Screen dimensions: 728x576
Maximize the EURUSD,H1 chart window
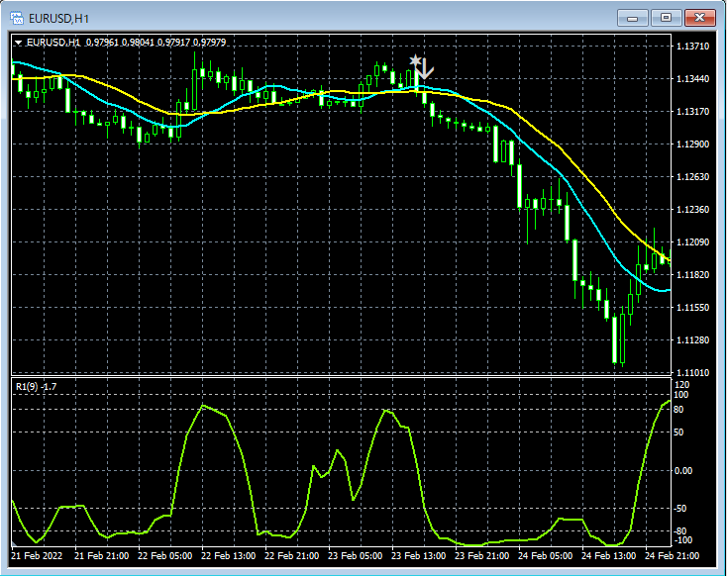point(666,18)
